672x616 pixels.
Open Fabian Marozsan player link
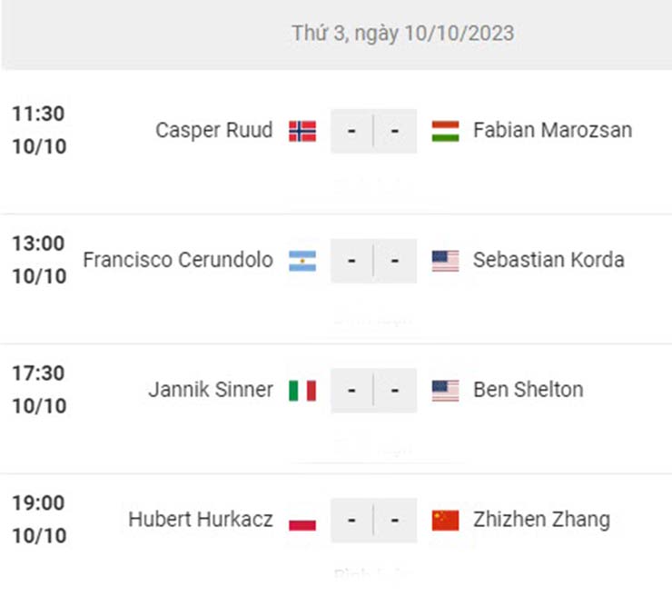[x=552, y=130]
